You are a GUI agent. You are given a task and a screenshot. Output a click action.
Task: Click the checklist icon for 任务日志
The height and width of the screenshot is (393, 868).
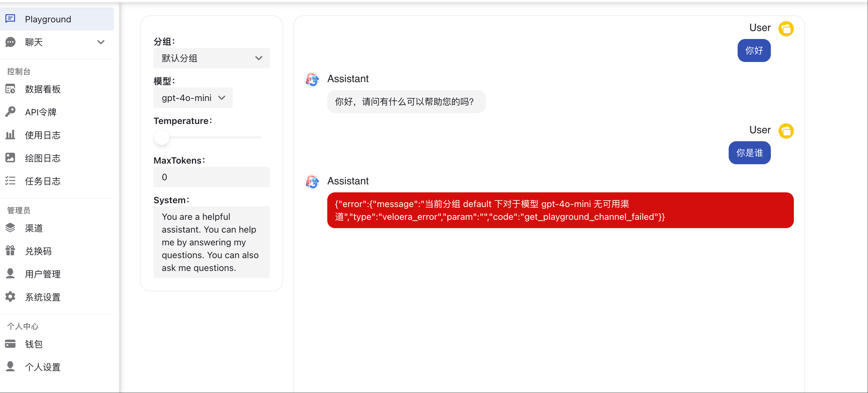11,181
